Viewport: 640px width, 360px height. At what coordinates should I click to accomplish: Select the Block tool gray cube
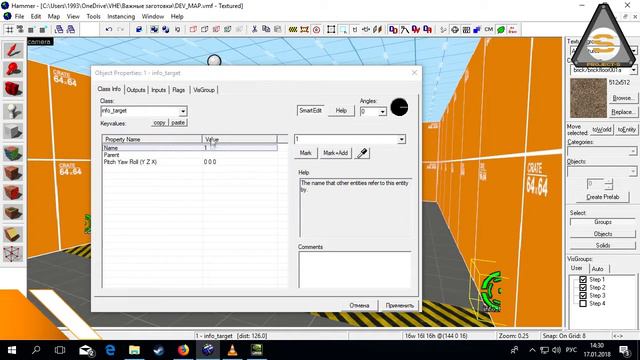(13, 131)
